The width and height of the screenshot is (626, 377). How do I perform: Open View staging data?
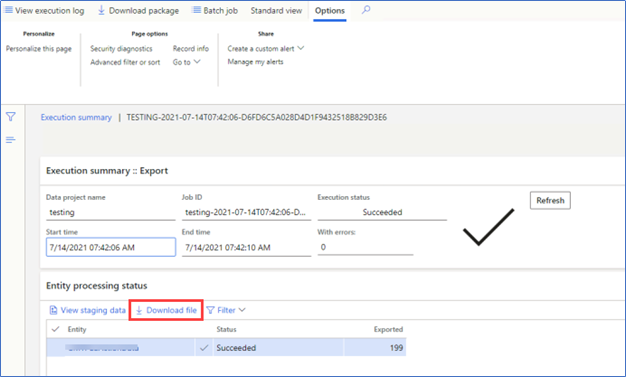(x=87, y=310)
